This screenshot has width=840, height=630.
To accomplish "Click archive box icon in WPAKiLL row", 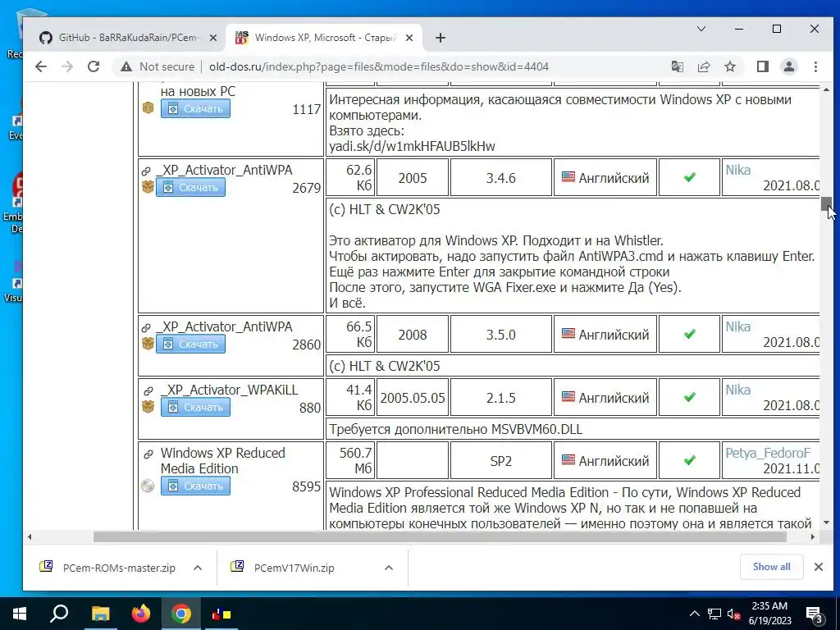I will pyautogui.click(x=148, y=407).
